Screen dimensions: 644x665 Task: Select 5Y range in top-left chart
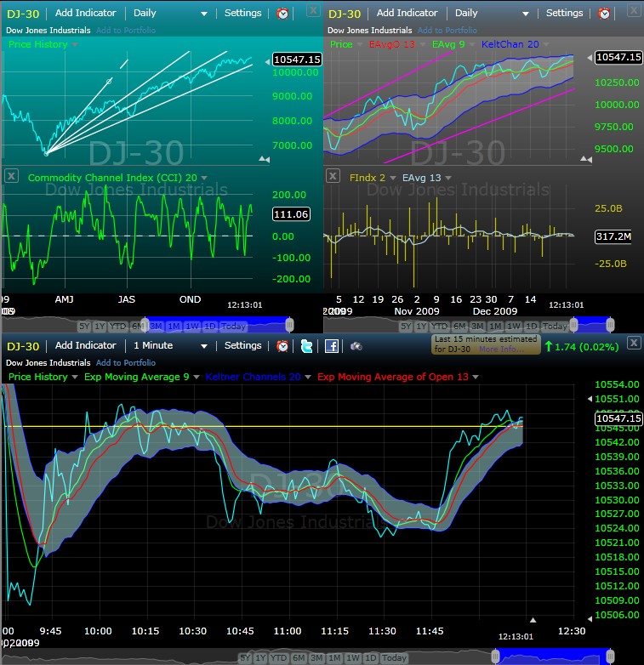(x=84, y=327)
